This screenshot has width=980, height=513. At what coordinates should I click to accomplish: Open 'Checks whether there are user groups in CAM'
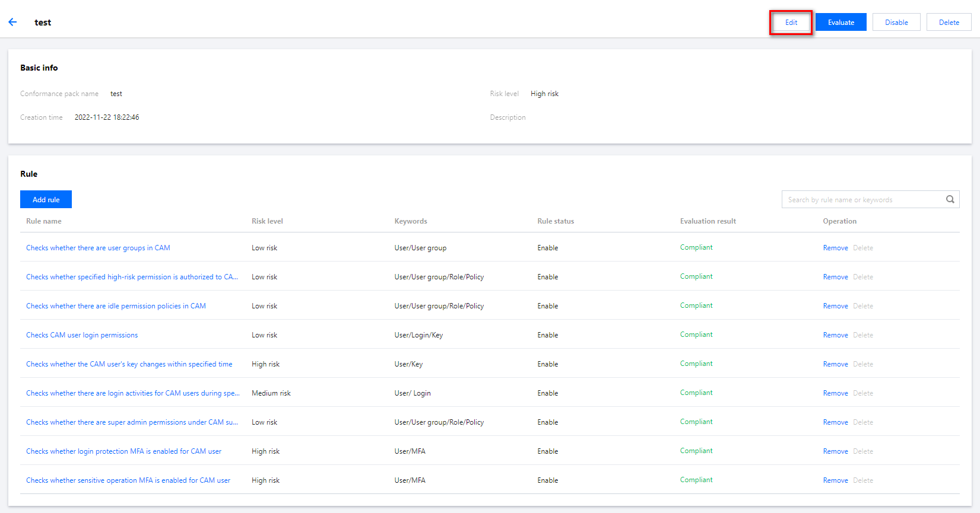point(98,248)
